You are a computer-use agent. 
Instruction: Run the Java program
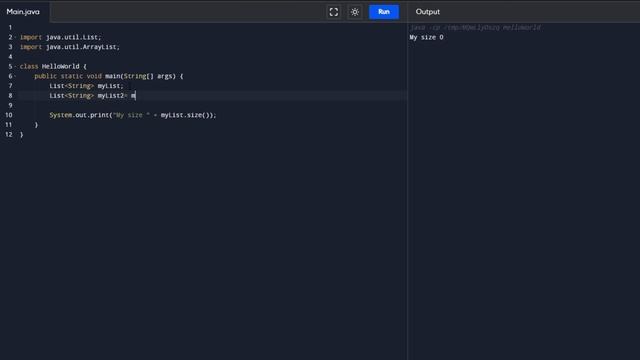click(x=384, y=12)
